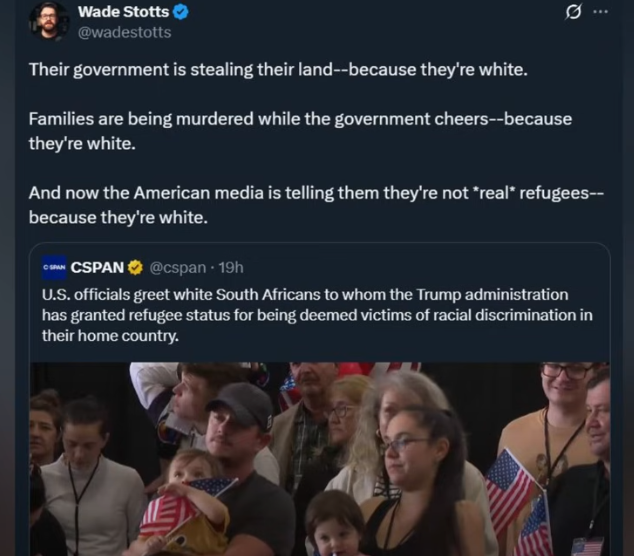Click the "American media is telling them" paragraph
The image size is (634, 556).
tap(316, 203)
